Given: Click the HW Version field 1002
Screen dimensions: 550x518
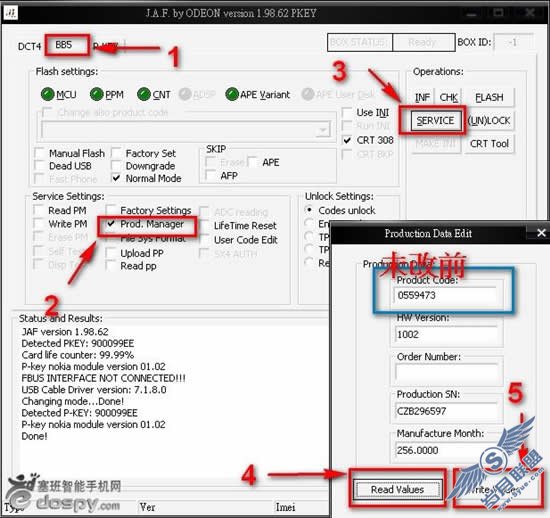Looking at the screenshot, I should click(x=445, y=334).
